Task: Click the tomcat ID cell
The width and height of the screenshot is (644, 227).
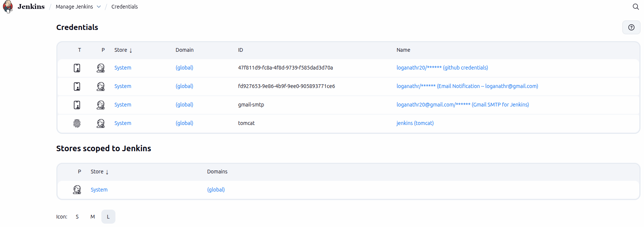Action: (246, 123)
